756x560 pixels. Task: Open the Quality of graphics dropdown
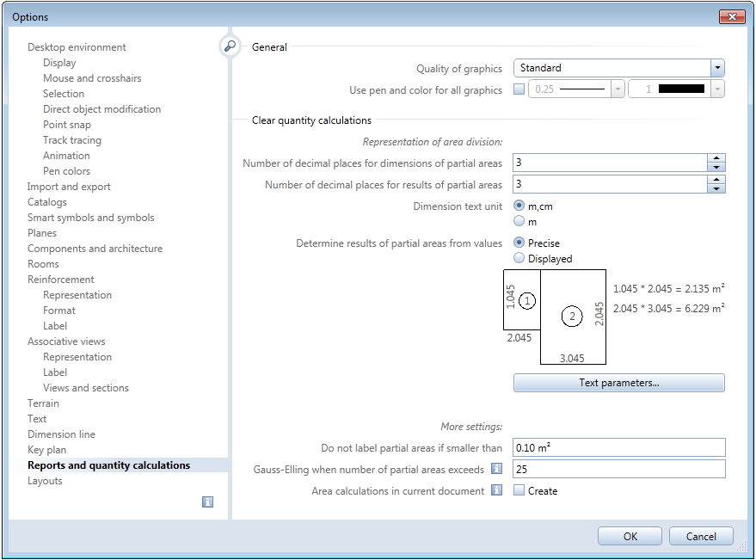pos(716,67)
